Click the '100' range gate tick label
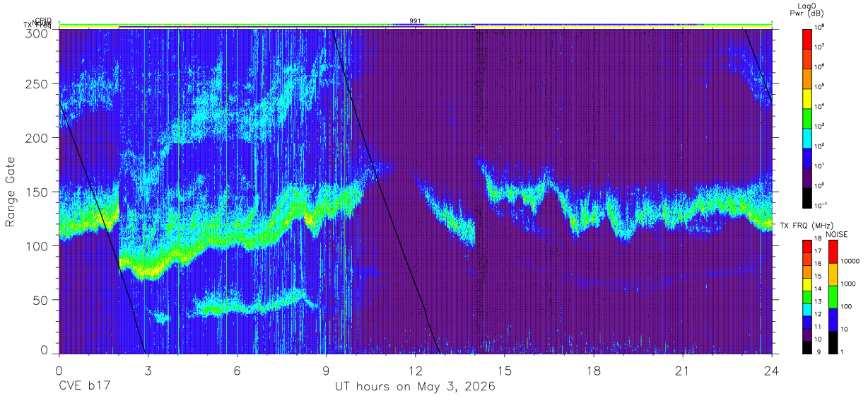 [x=37, y=246]
